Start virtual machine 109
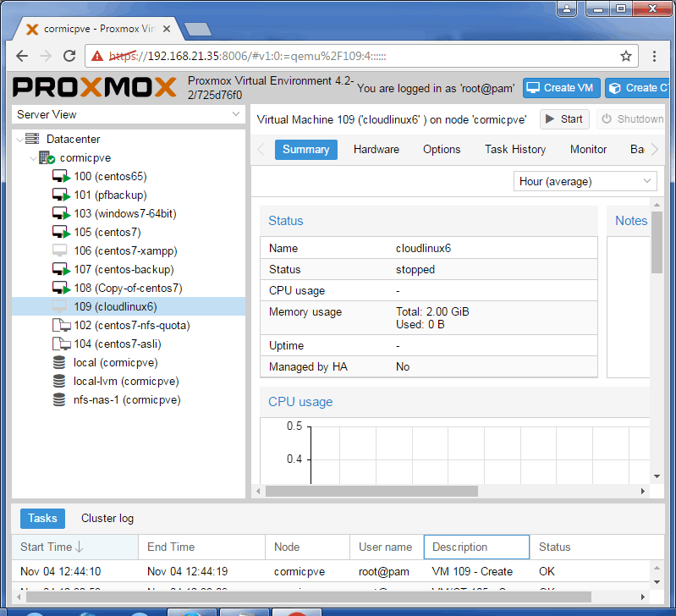 (564, 119)
